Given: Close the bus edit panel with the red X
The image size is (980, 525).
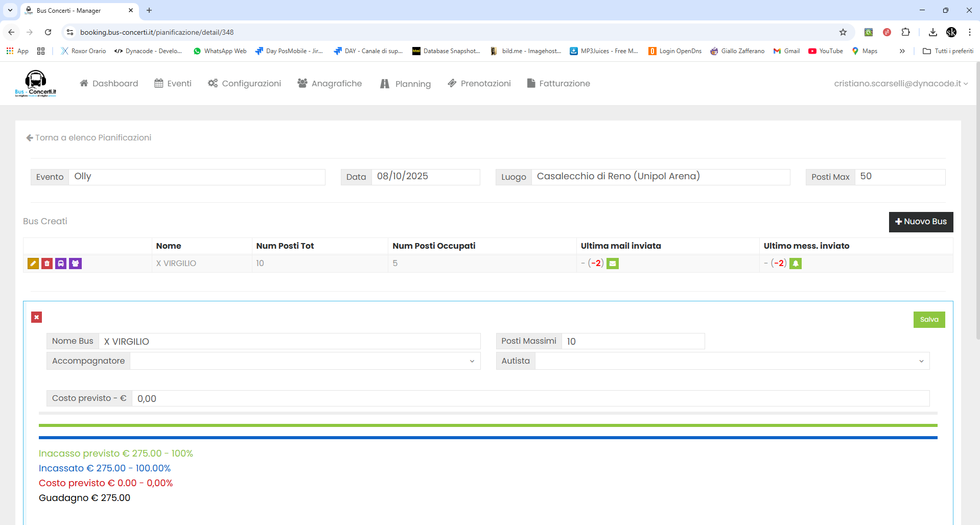Looking at the screenshot, I should tap(37, 317).
